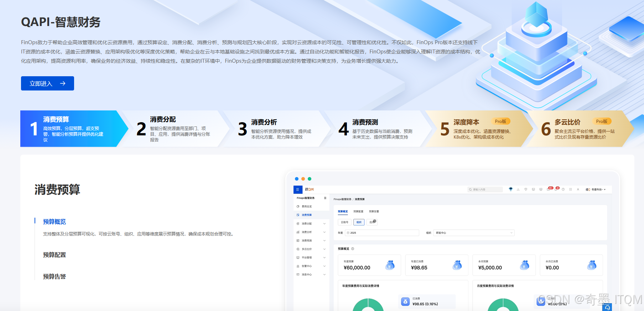
Task: Click 告警中心 sidebar icon
Action: (x=298, y=266)
